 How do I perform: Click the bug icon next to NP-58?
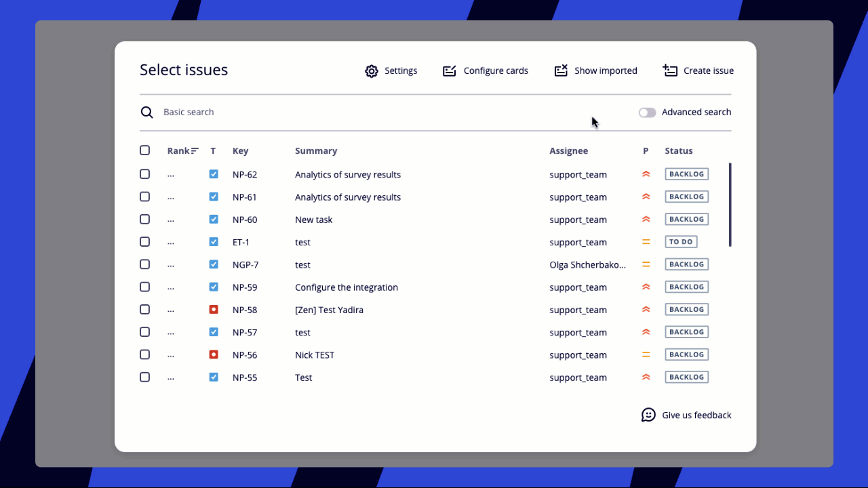pyautogui.click(x=214, y=309)
